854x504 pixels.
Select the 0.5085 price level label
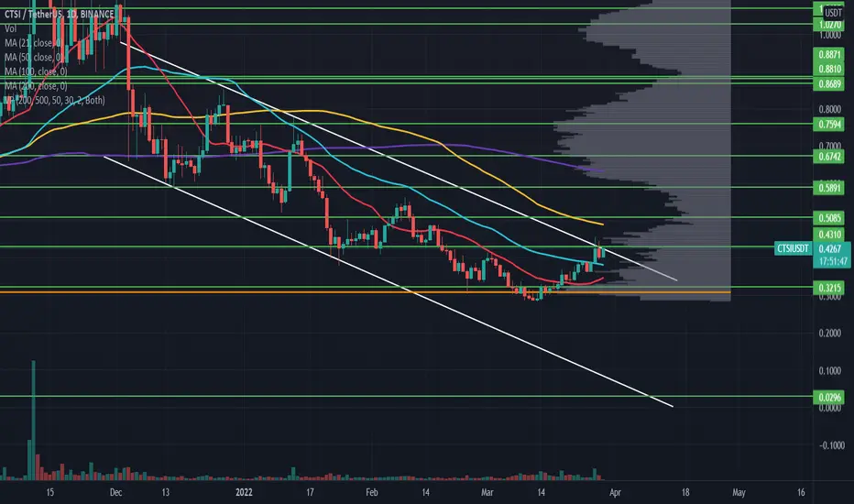[829, 218]
